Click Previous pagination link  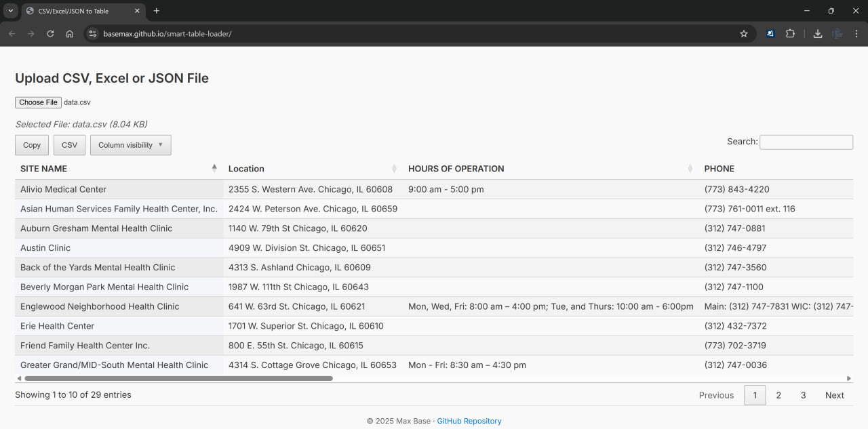716,395
